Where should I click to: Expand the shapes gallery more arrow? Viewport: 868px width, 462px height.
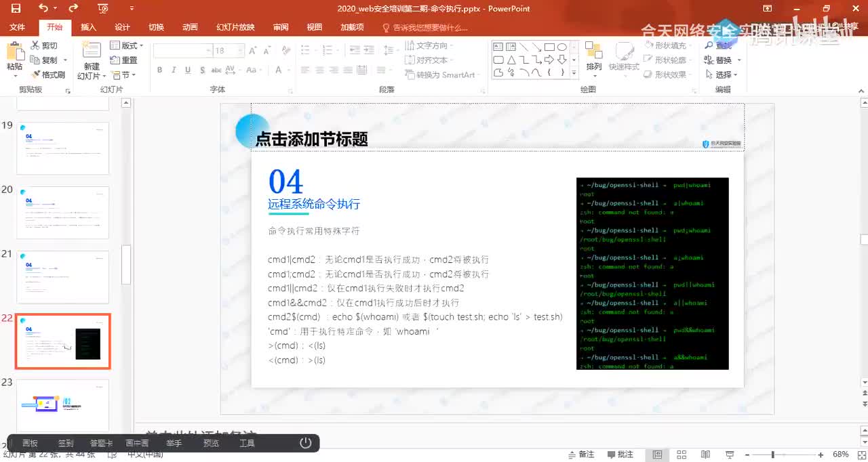tap(574, 72)
